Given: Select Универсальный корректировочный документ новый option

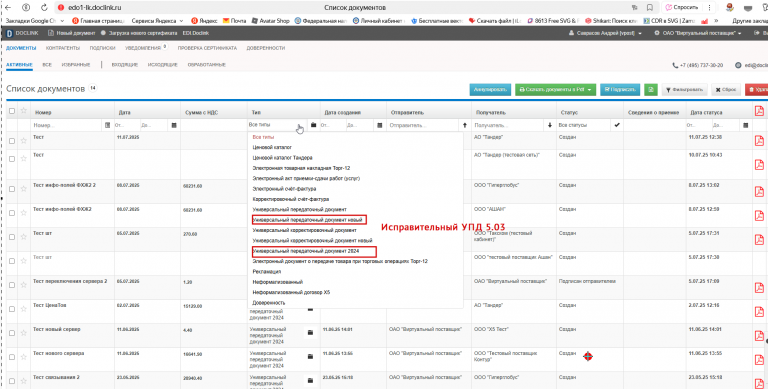Looking at the screenshot, I should [312, 241].
